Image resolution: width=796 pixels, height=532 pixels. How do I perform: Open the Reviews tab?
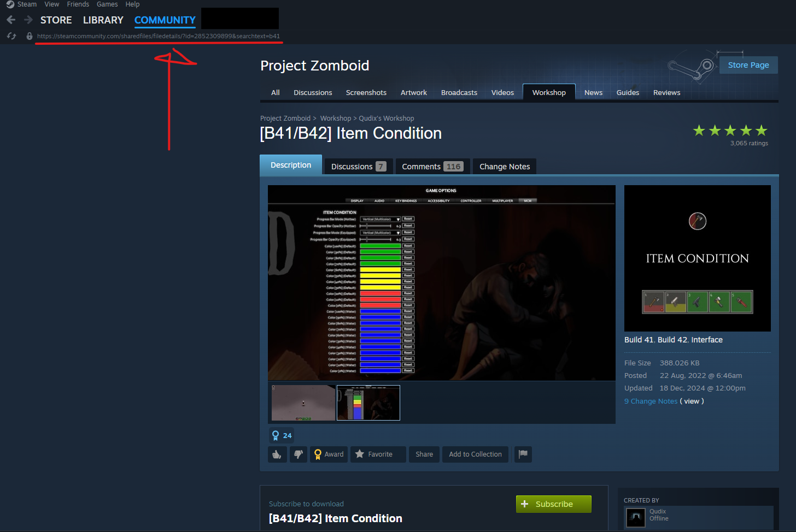(x=667, y=93)
